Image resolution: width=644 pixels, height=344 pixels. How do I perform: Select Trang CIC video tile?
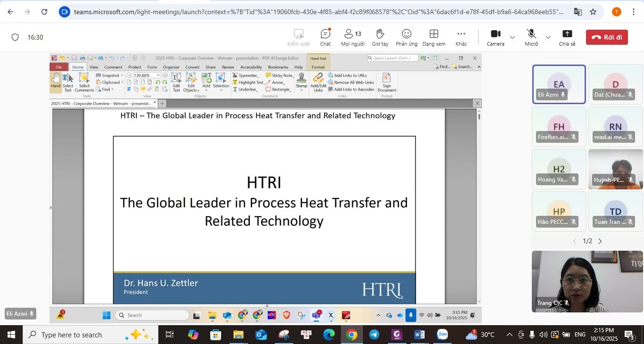coord(587,281)
